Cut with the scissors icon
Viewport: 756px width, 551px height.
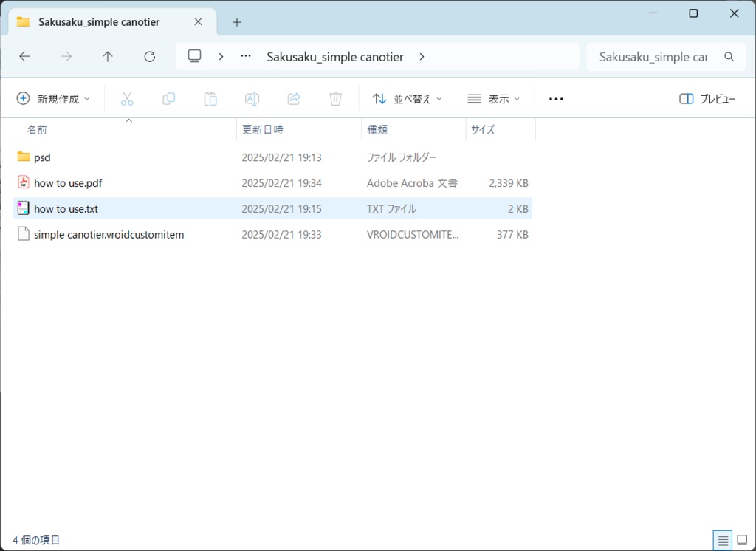(127, 99)
